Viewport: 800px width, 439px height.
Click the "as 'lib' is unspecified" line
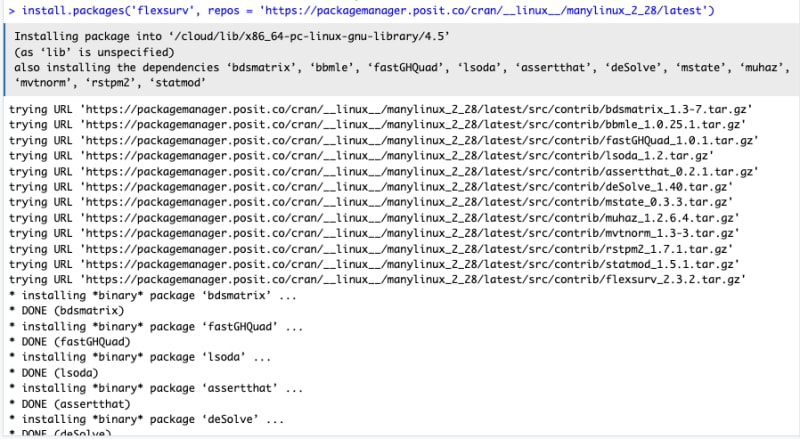point(93,51)
